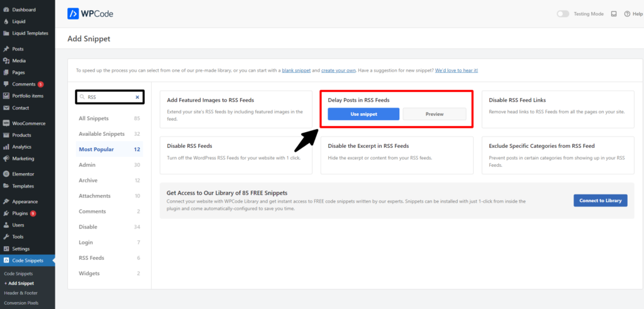Click the Pages icon in sidebar
The width and height of the screenshot is (644, 309).
[6, 72]
